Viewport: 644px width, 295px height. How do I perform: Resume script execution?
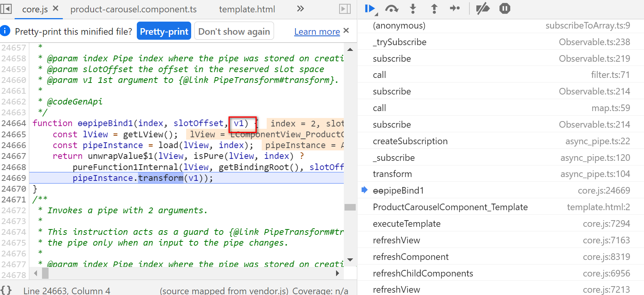click(x=370, y=8)
